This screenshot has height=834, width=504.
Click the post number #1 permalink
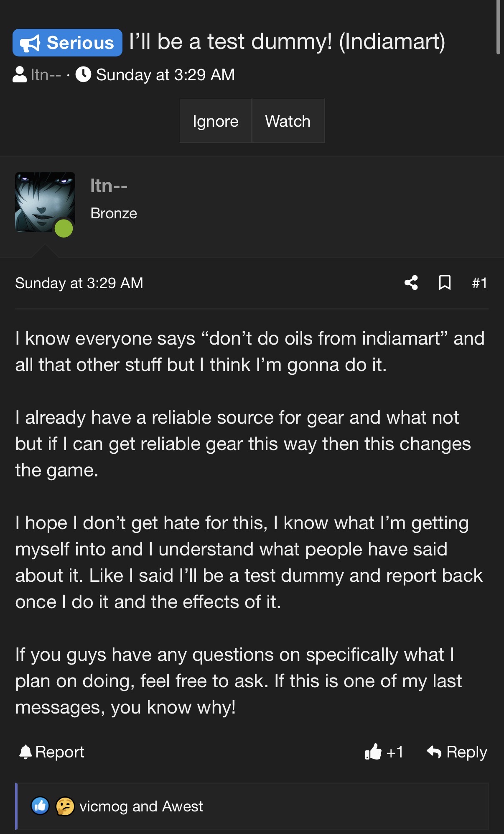pos(479,283)
